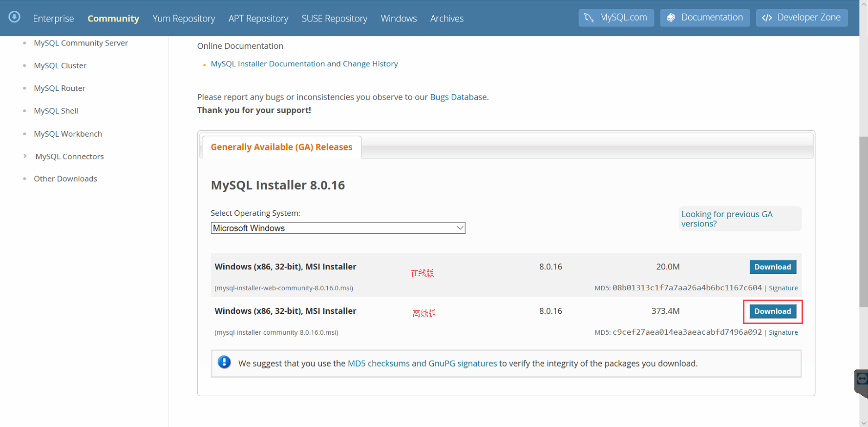The width and height of the screenshot is (868, 427).
Task: Open the Enterprise menu item
Action: [53, 18]
